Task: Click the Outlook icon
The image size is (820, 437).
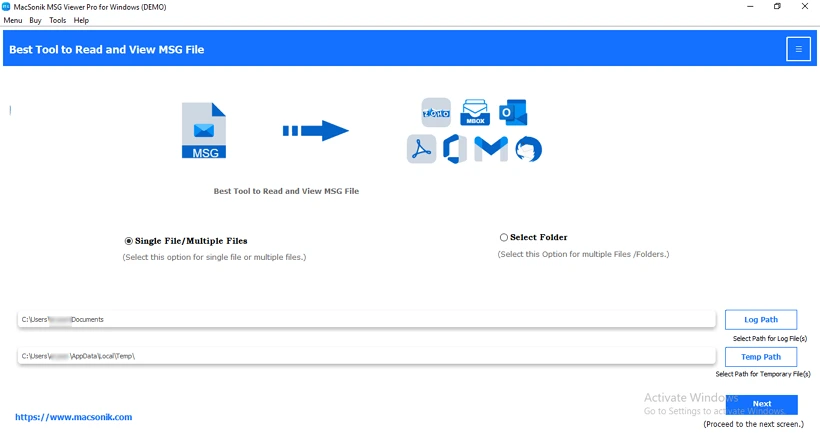Action: pos(513,112)
